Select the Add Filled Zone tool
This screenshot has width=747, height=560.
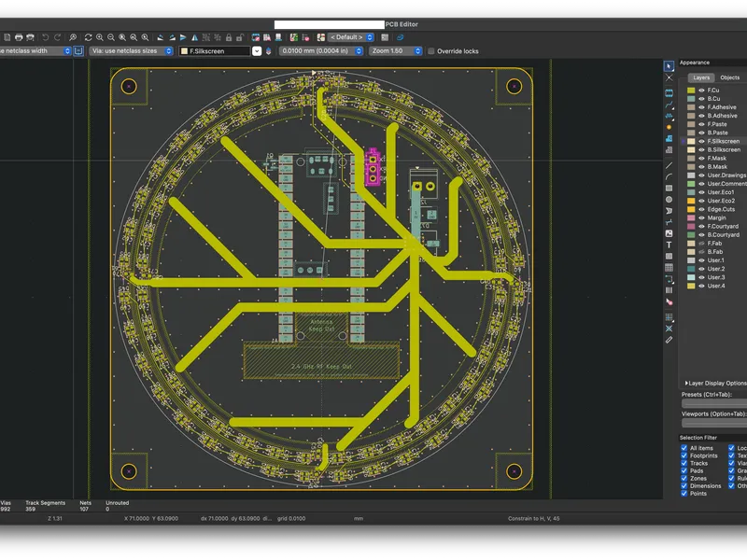point(669,138)
